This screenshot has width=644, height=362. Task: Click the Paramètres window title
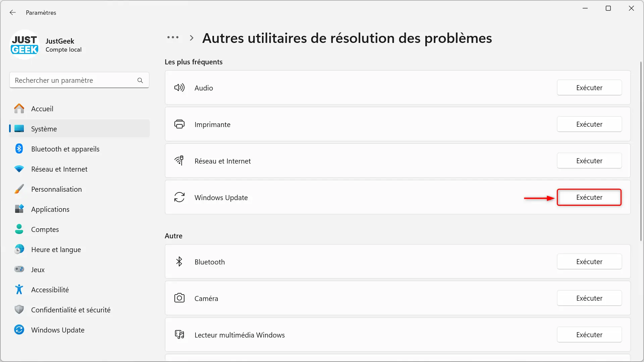click(41, 12)
